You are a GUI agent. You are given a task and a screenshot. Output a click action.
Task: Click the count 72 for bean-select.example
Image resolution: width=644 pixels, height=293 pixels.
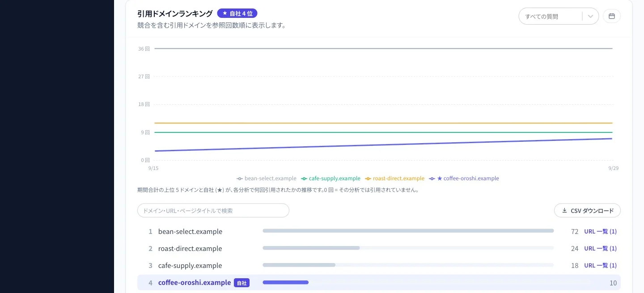[575, 231]
